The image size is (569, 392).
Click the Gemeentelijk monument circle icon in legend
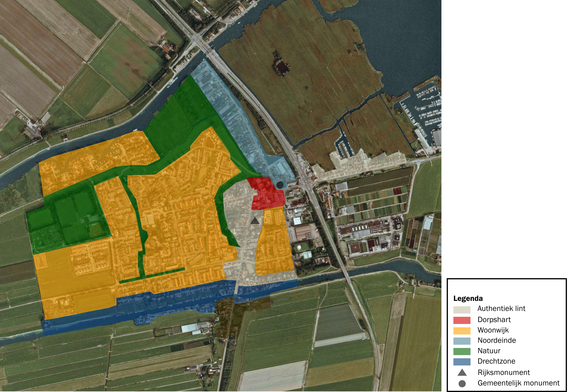(x=462, y=384)
